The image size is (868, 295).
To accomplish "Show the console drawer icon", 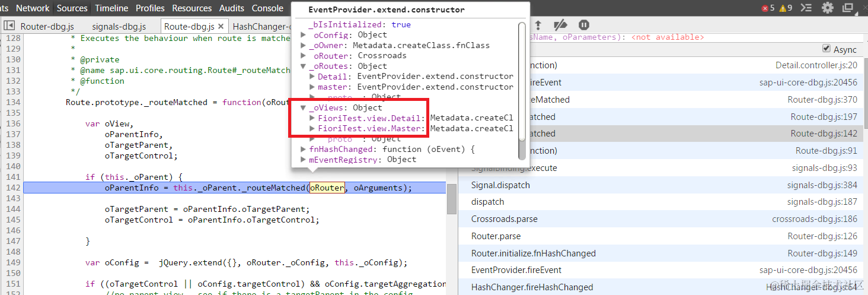I will (x=806, y=8).
